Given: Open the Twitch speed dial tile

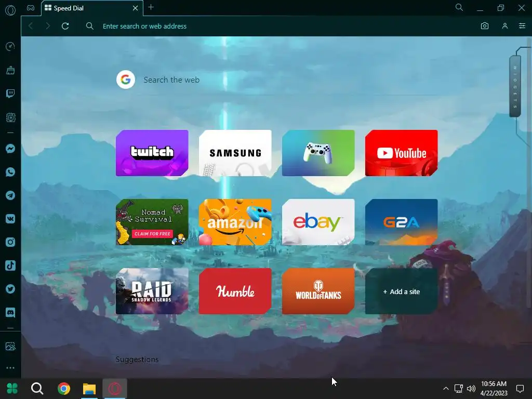Looking at the screenshot, I should tap(152, 153).
